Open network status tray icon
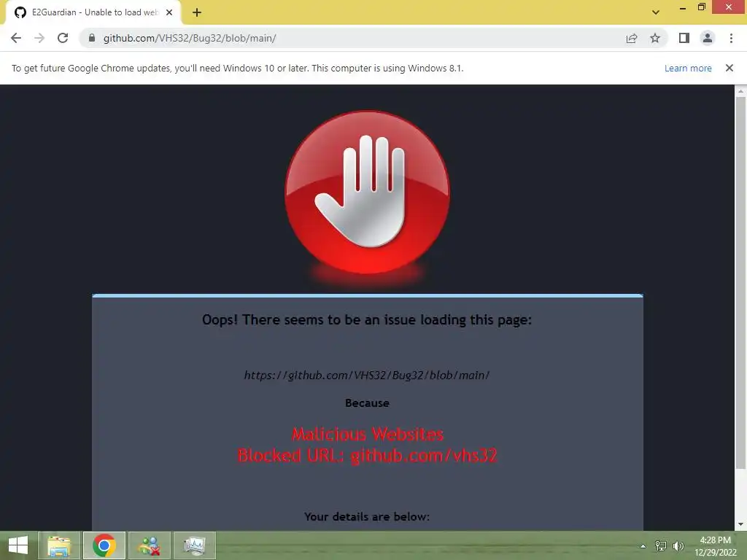747x560 pixels. [x=660, y=546]
